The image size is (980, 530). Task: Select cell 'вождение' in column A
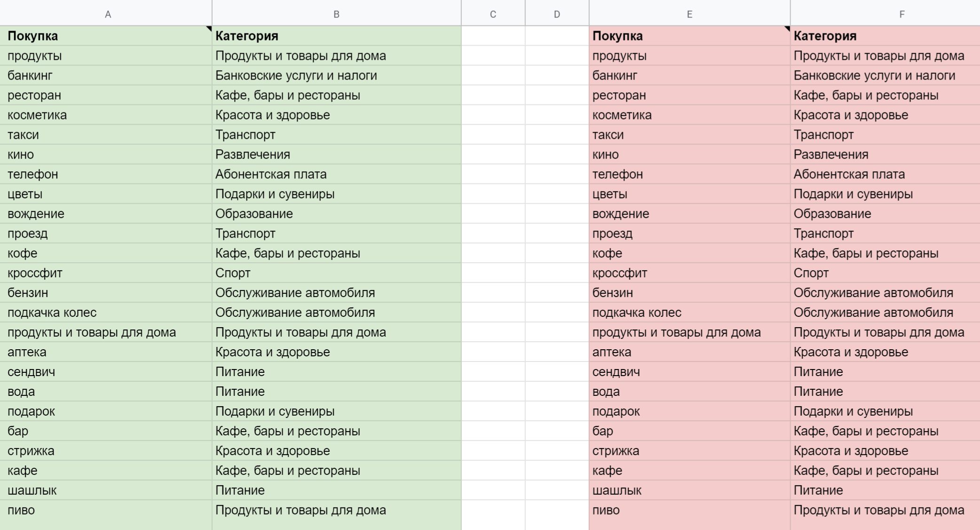106,214
